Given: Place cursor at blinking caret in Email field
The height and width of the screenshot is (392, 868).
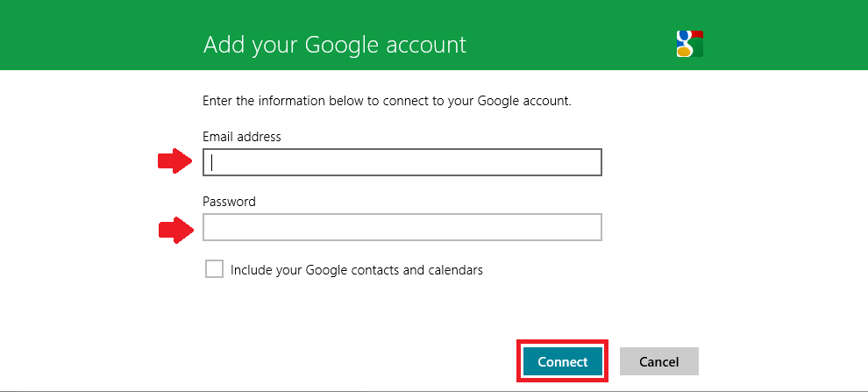Looking at the screenshot, I should 212,162.
